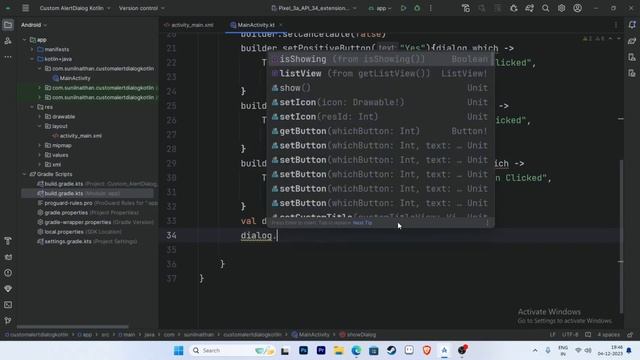Click the Sync Project with Gradle icon
640x360 pixels.
529,8
